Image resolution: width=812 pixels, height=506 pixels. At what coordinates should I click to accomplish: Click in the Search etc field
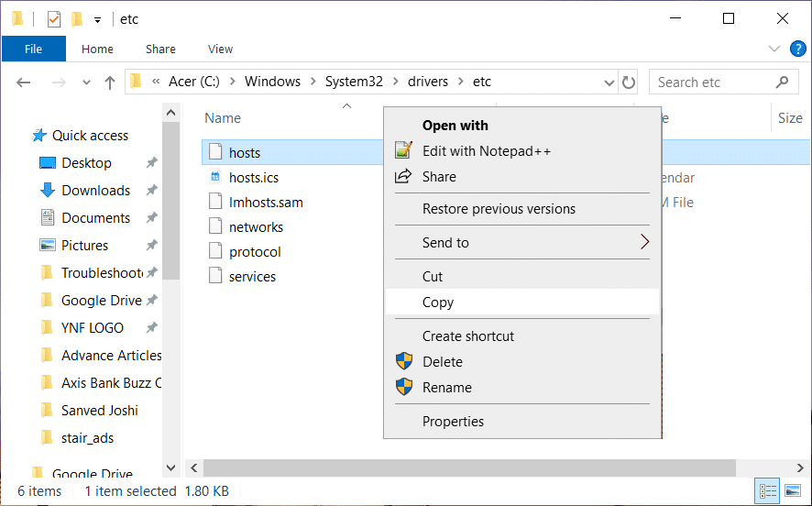pos(710,82)
